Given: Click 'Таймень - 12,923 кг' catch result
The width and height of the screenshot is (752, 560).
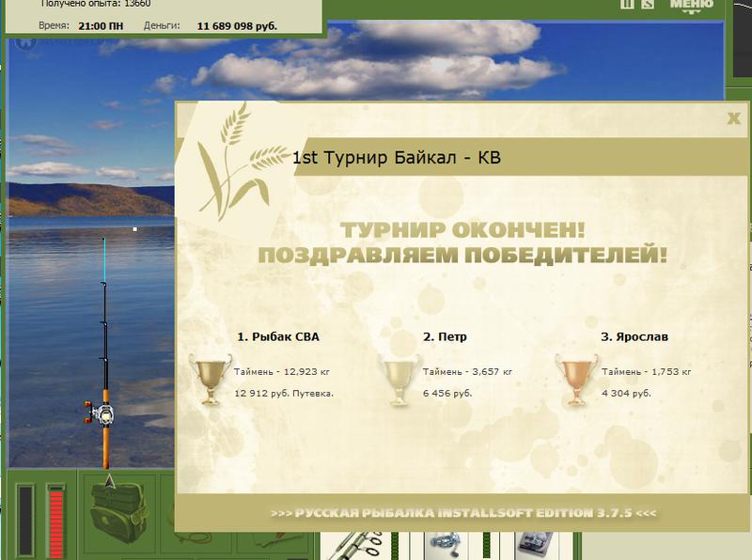Looking at the screenshot, I should 282,371.
